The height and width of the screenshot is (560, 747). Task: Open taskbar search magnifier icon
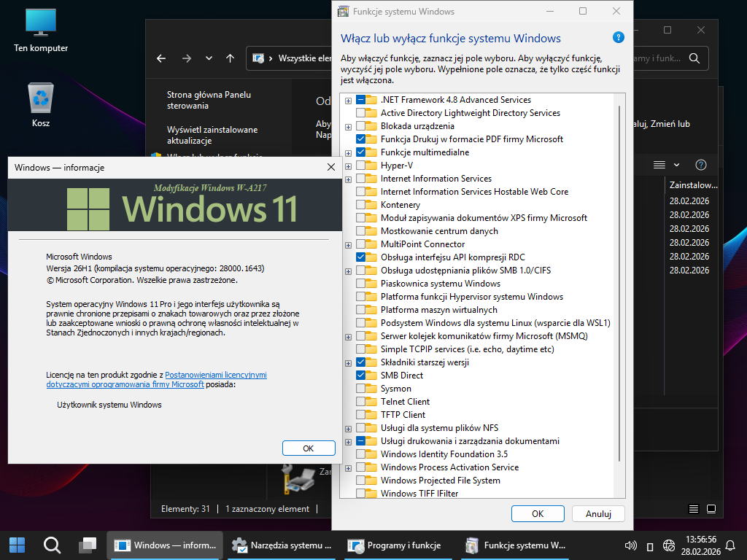click(52, 545)
